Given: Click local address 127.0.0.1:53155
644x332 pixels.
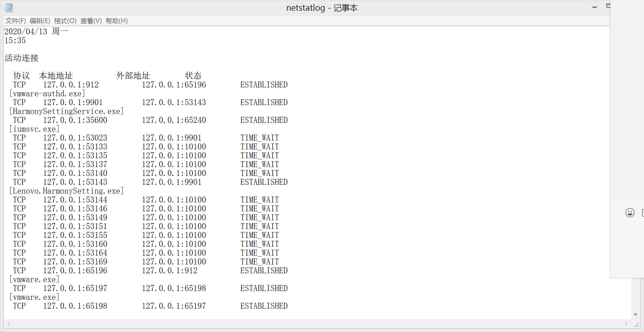Looking at the screenshot, I should point(75,235).
